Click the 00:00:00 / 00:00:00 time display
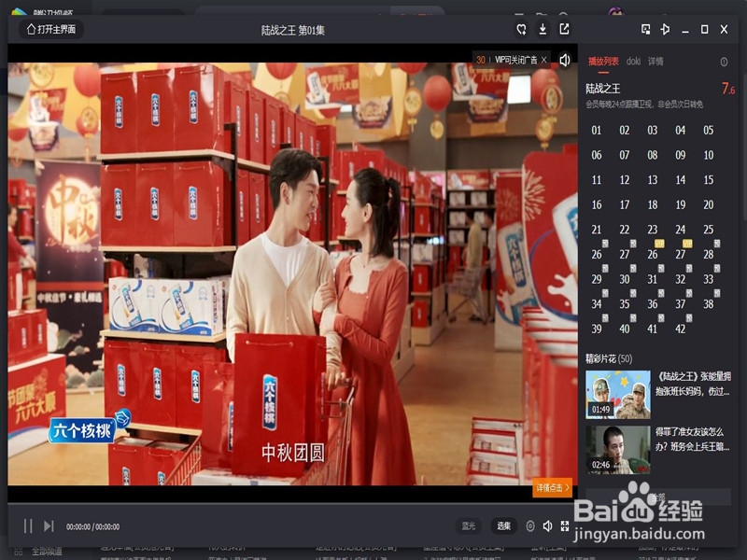 [x=92, y=526]
